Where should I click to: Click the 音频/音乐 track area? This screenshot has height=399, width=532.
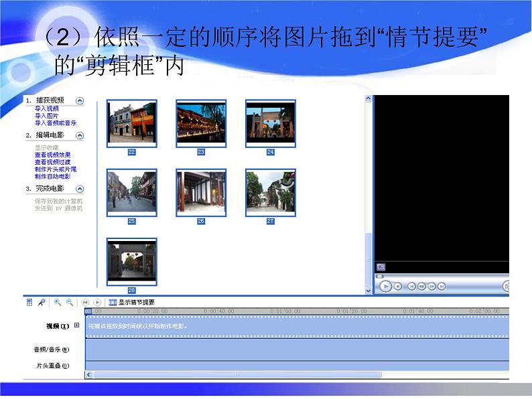pyautogui.click(x=297, y=349)
